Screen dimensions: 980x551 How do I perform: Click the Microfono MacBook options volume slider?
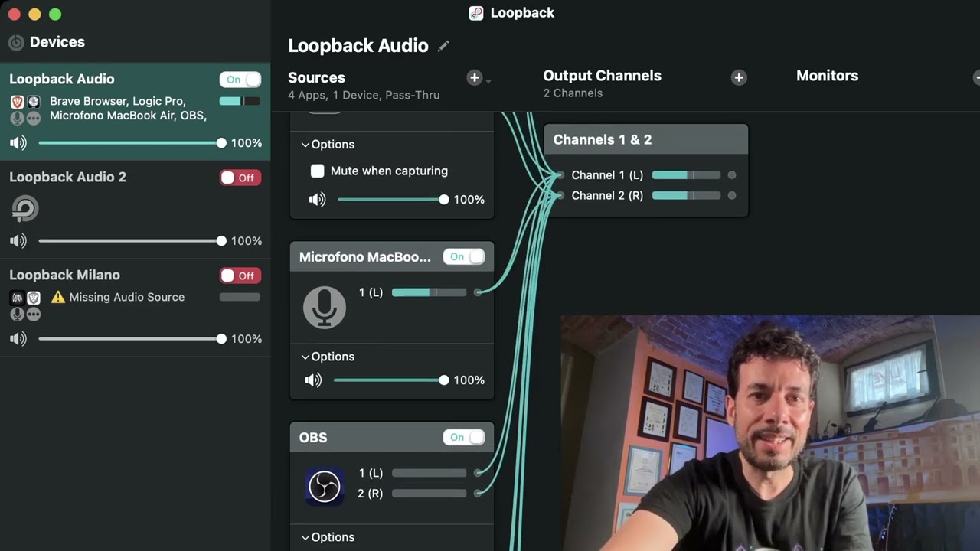(390, 380)
